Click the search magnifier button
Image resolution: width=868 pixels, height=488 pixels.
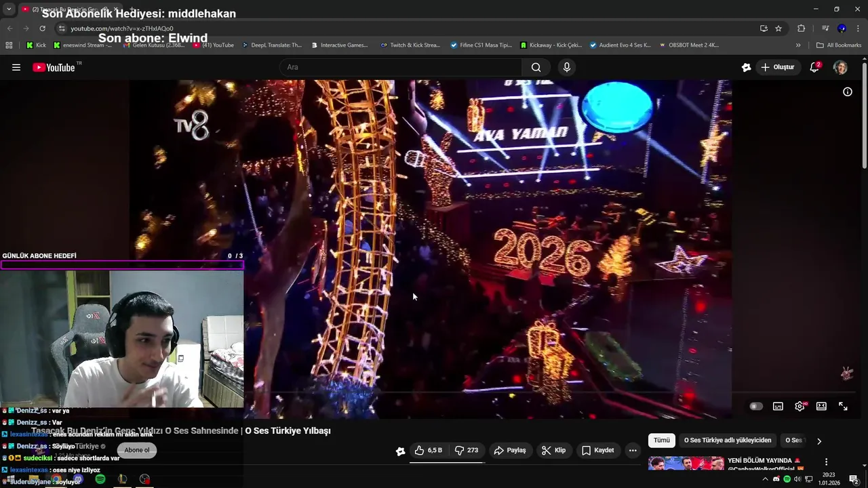click(536, 67)
